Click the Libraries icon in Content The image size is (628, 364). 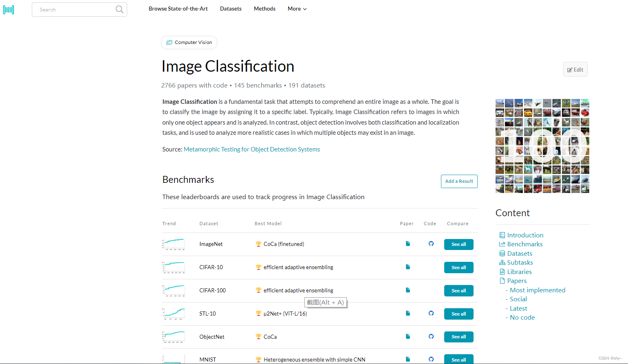[502, 272]
